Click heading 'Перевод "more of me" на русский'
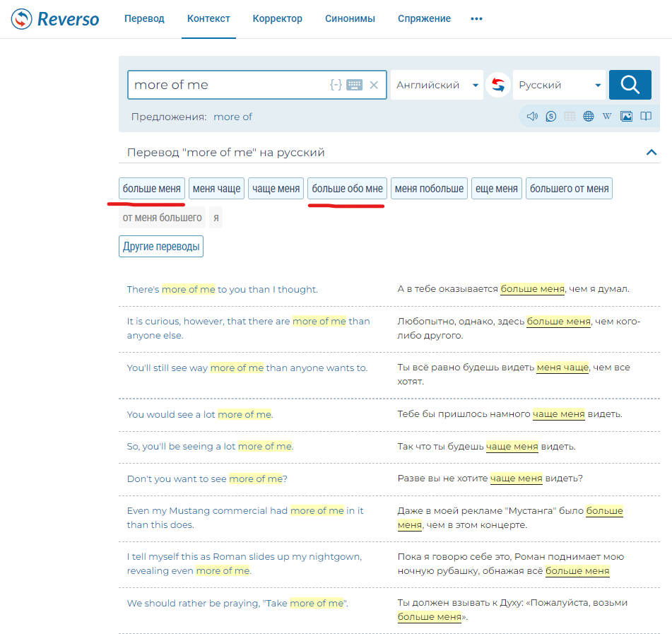The width and height of the screenshot is (672, 634). click(x=226, y=153)
